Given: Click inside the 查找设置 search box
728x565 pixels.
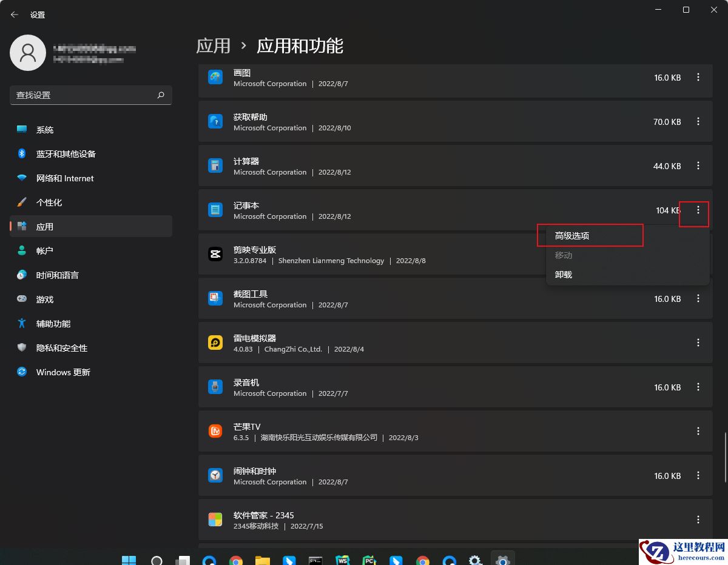Looking at the screenshot, I should click(x=85, y=95).
